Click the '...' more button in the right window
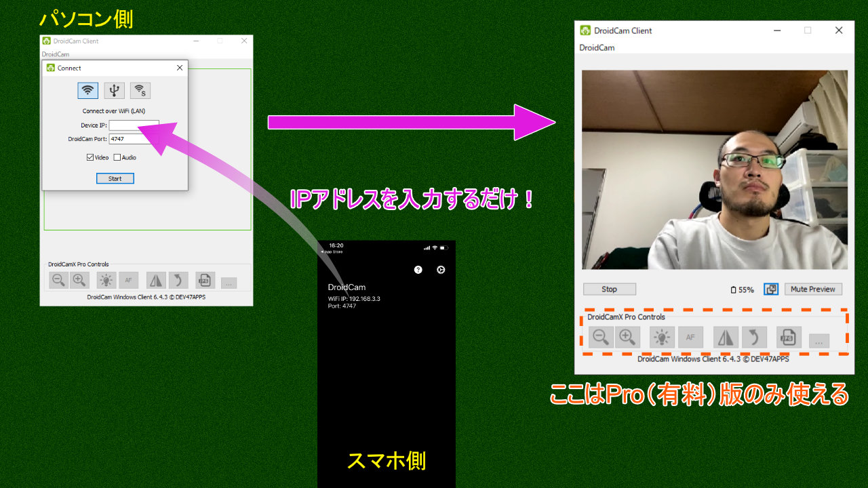Screen dimensions: 868x488 pos(819,341)
